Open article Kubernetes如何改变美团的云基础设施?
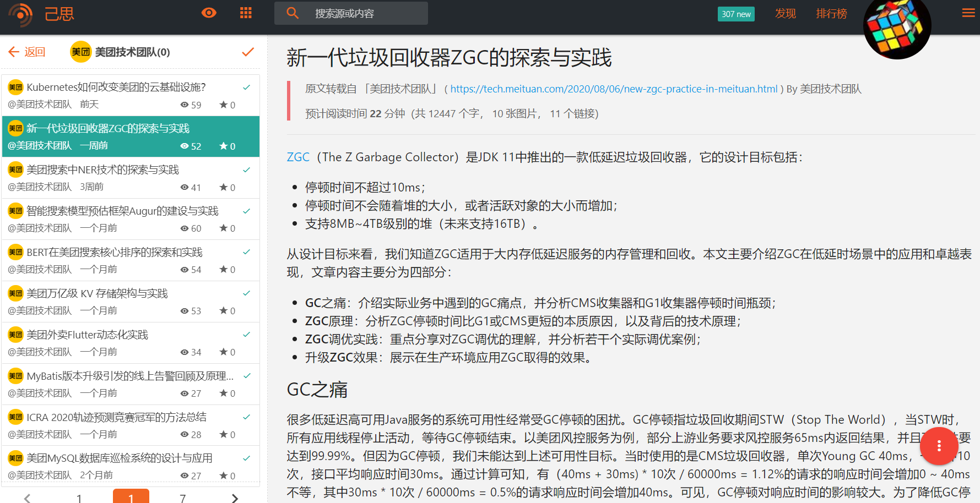980x503 pixels. pos(116,87)
